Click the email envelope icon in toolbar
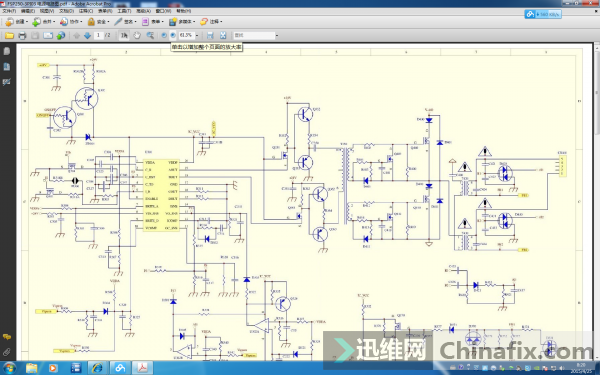Image resolution: width=600 pixels, height=375 pixels. 48,36
